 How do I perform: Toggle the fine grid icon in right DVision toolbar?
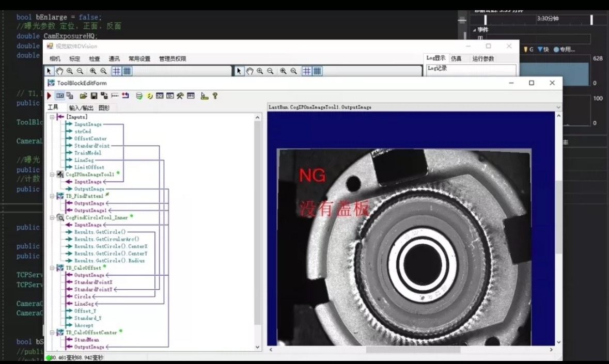coord(317,71)
